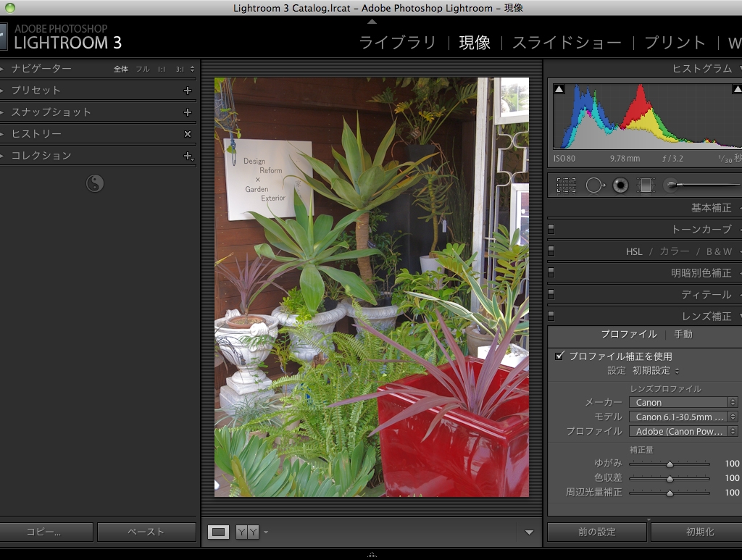Select カラー in the HSL panel header
This screenshot has height=560, width=742.
click(x=675, y=251)
